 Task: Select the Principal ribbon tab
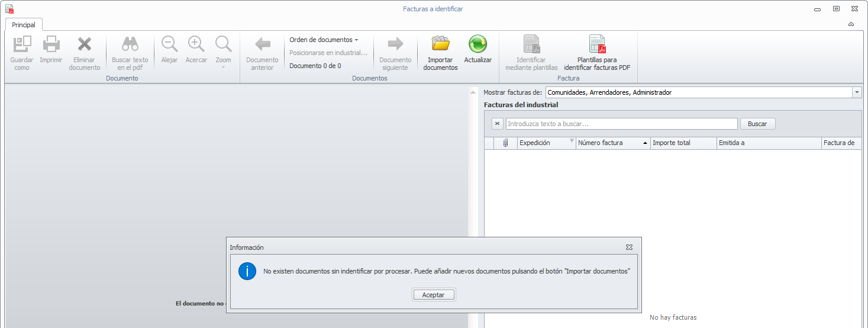(24, 25)
